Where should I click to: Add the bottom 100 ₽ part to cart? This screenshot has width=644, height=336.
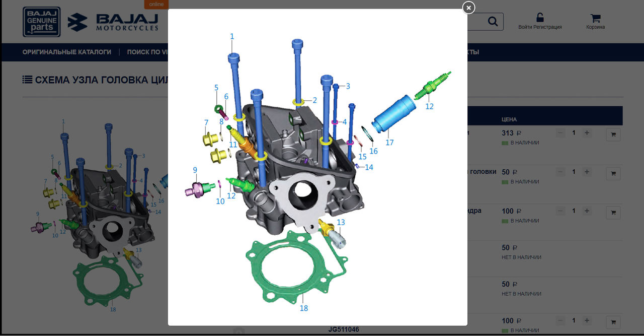click(613, 322)
